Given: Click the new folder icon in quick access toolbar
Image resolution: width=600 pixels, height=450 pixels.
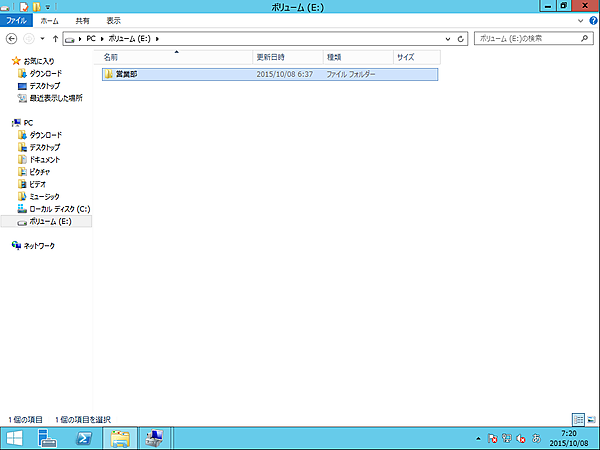Looking at the screenshot, I should pos(36,7).
